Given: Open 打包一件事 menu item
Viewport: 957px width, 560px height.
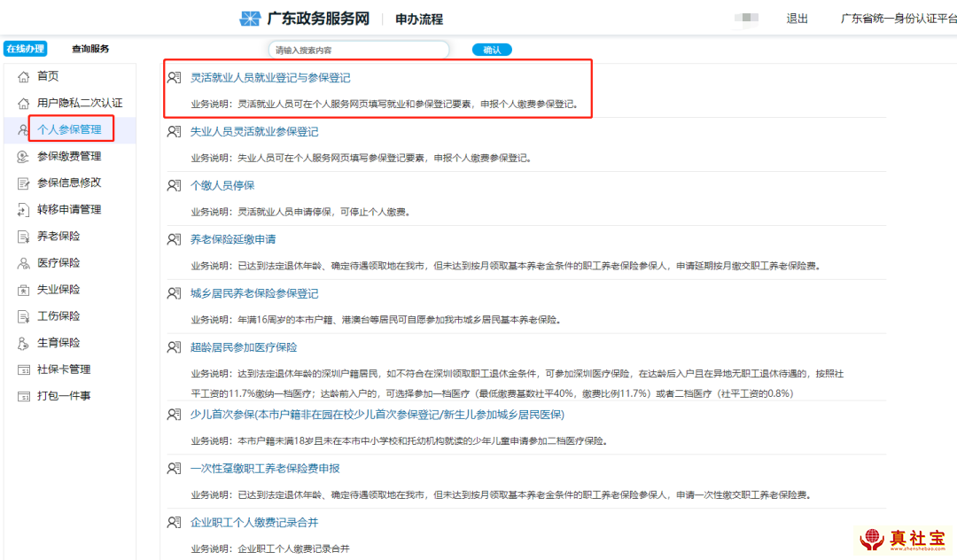Looking at the screenshot, I should coord(64,396).
